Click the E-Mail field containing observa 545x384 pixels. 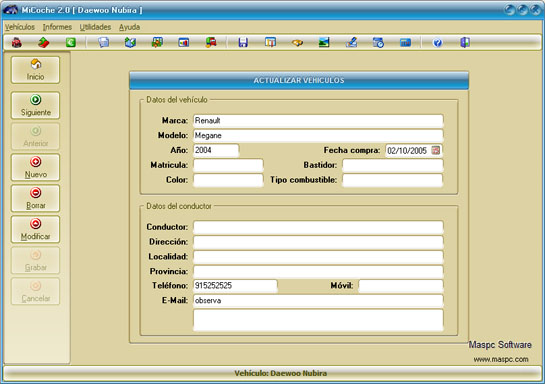[x=318, y=301]
